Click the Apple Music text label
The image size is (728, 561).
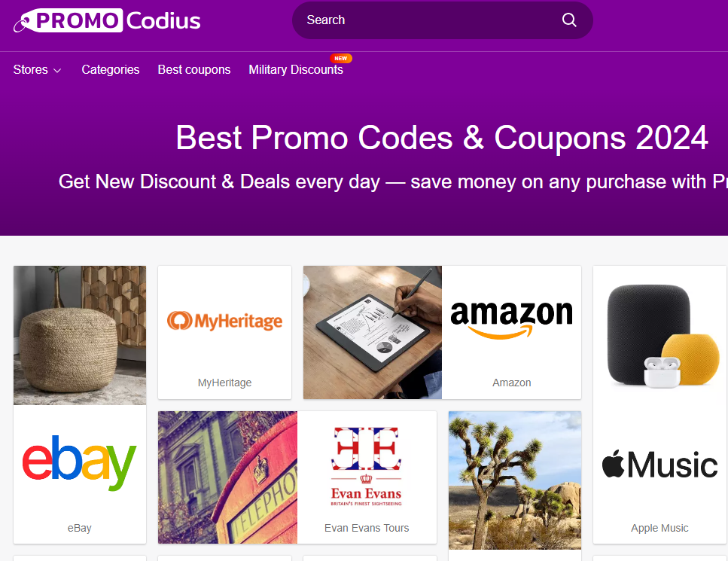pyautogui.click(x=659, y=528)
